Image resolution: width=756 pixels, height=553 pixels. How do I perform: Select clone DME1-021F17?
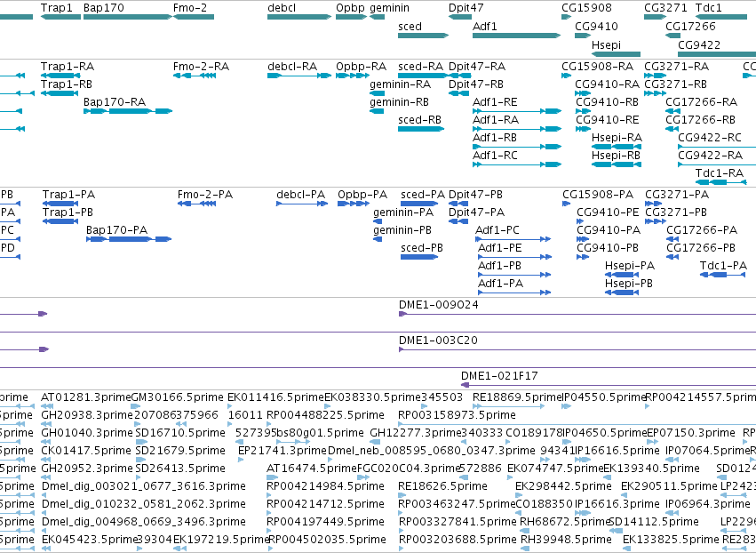tap(499, 376)
